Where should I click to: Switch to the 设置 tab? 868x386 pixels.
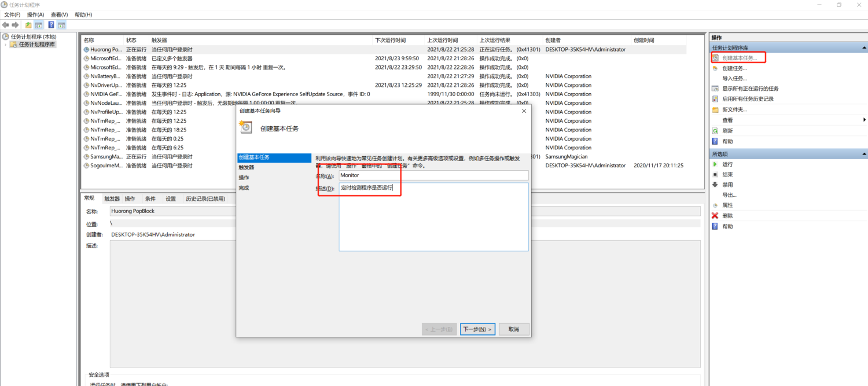tap(171, 198)
